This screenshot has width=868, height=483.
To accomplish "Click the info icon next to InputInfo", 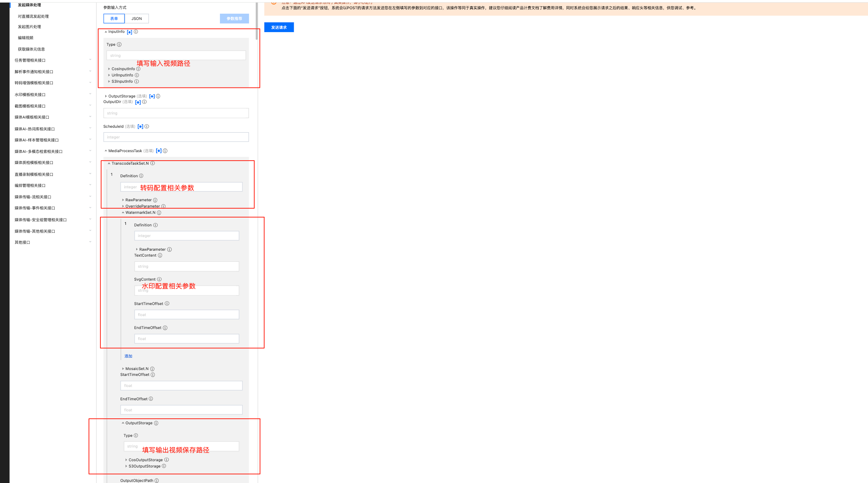I will [x=136, y=32].
